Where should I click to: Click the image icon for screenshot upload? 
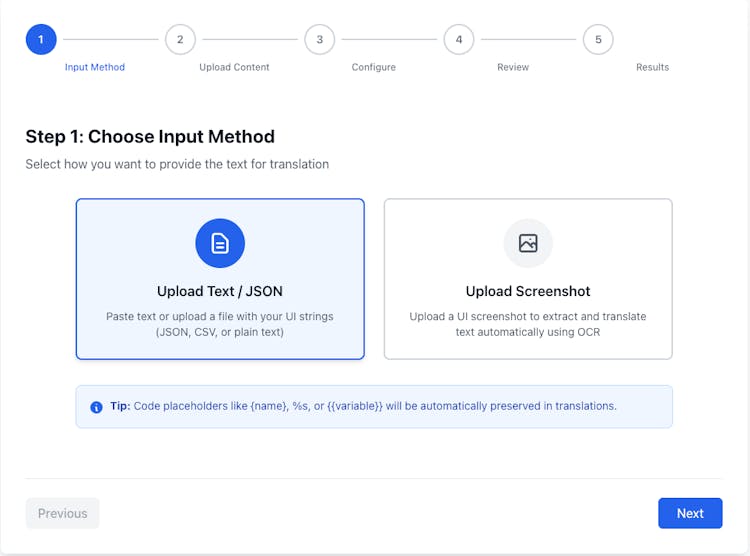(x=528, y=243)
